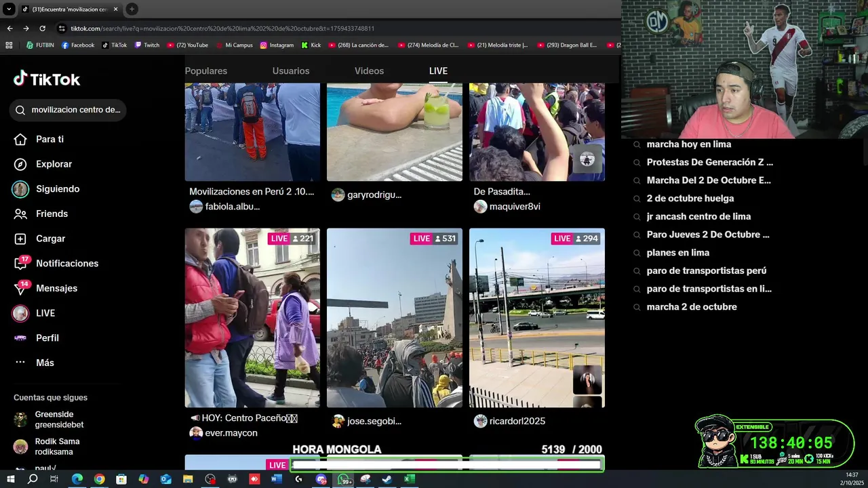Image resolution: width=868 pixels, height=488 pixels.
Task: Select the 'LIVE' search results tab
Action: (x=438, y=71)
